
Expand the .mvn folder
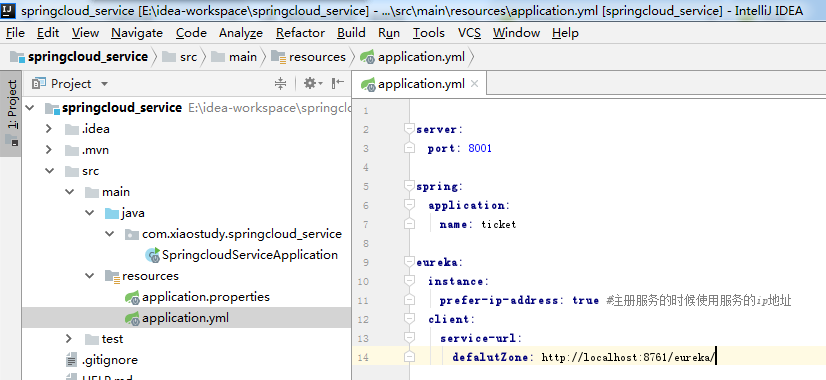tap(49, 150)
